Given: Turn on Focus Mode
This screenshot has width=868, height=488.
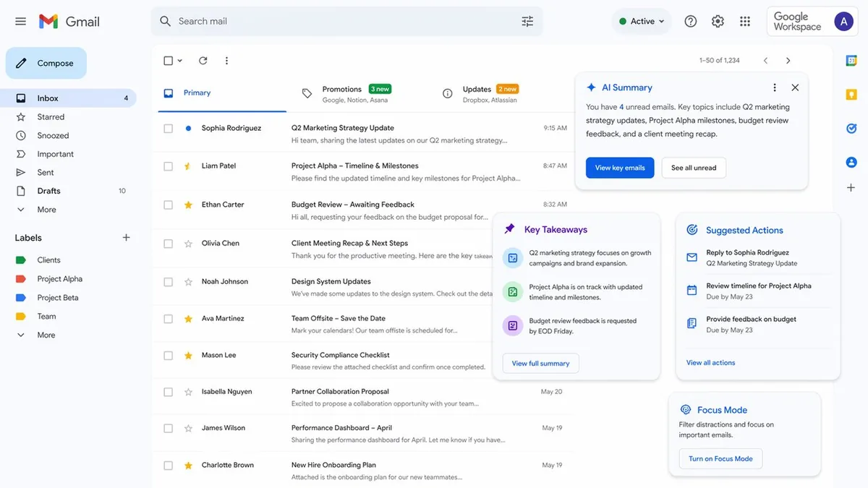Looking at the screenshot, I should click(x=720, y=458).
